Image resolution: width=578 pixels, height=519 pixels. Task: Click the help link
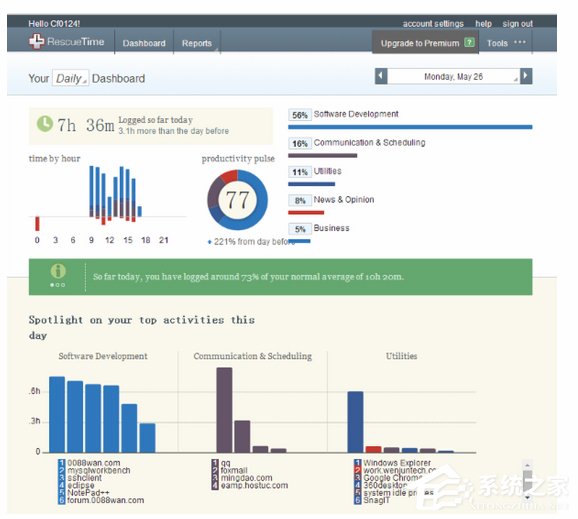click(483, 24)
